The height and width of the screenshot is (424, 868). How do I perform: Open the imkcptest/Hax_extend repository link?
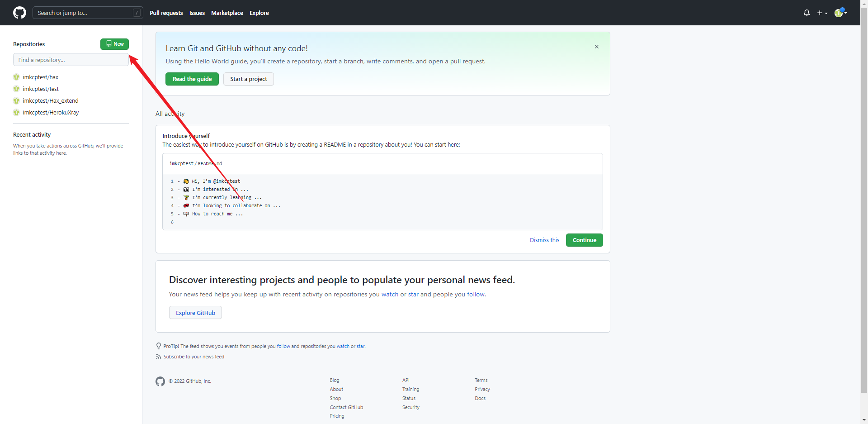click(51, 101)
